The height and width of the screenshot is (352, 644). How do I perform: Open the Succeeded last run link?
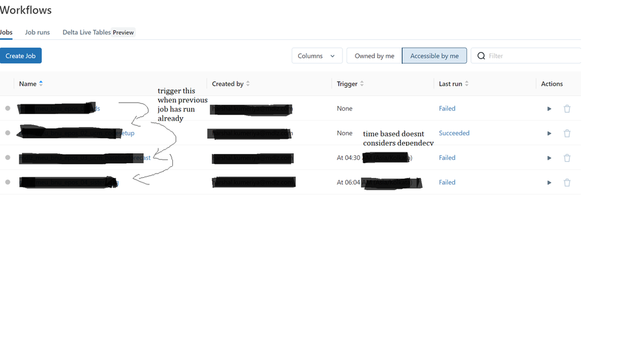(454, 133)
